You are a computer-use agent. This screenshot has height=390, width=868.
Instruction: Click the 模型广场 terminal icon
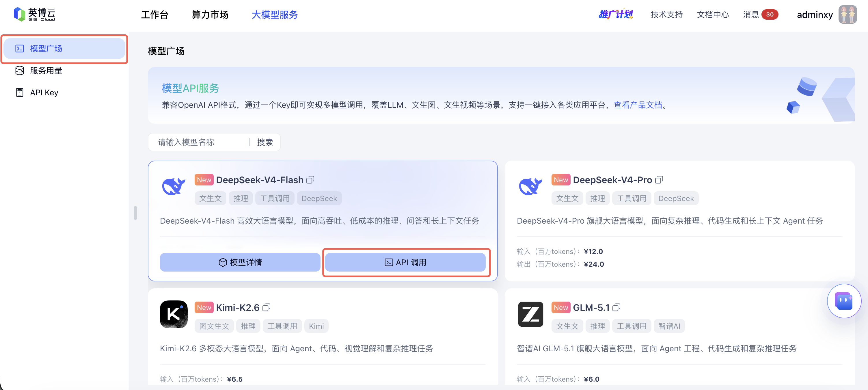coord(20,49)
